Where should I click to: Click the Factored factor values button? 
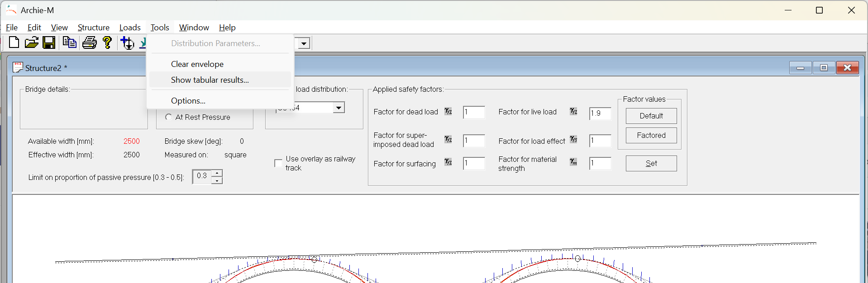click(x=651, y=135)
